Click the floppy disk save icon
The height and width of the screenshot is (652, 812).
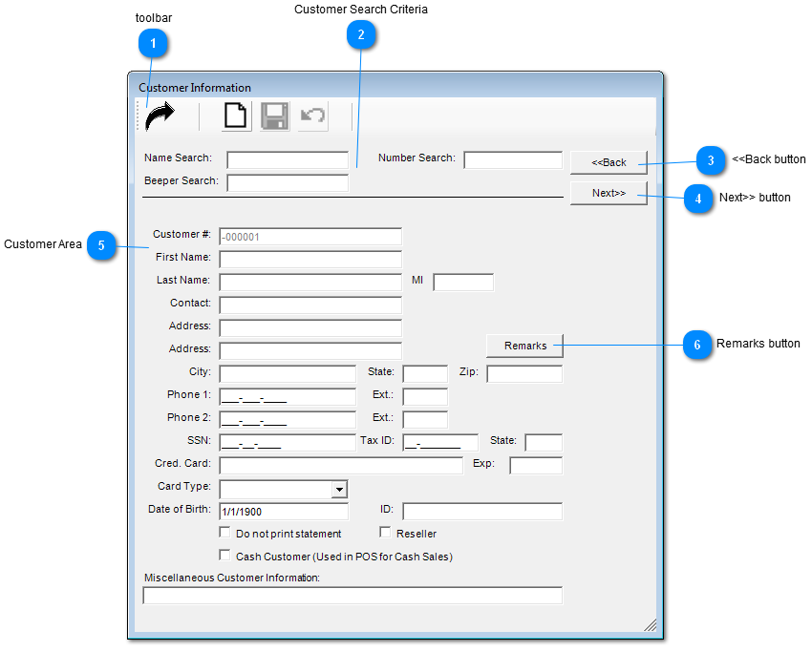[x=274, y=116]
